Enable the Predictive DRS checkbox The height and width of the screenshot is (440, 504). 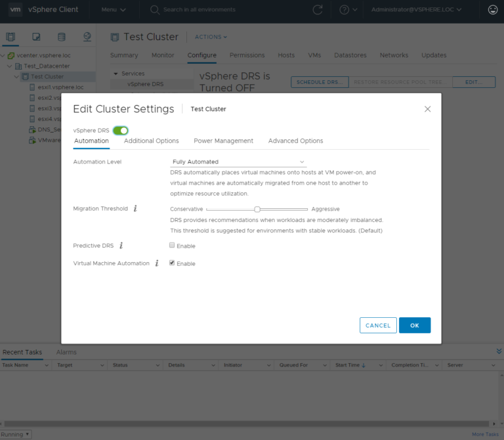click(x=172, y=245)
